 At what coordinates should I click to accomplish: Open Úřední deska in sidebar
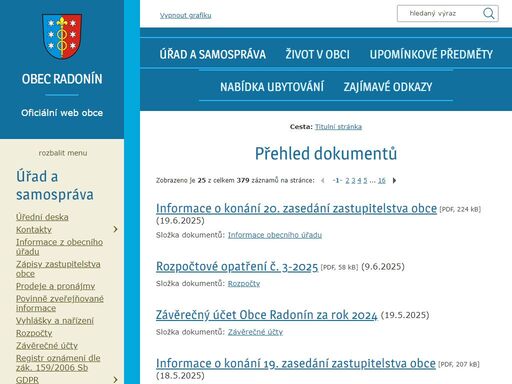[42, 217]
